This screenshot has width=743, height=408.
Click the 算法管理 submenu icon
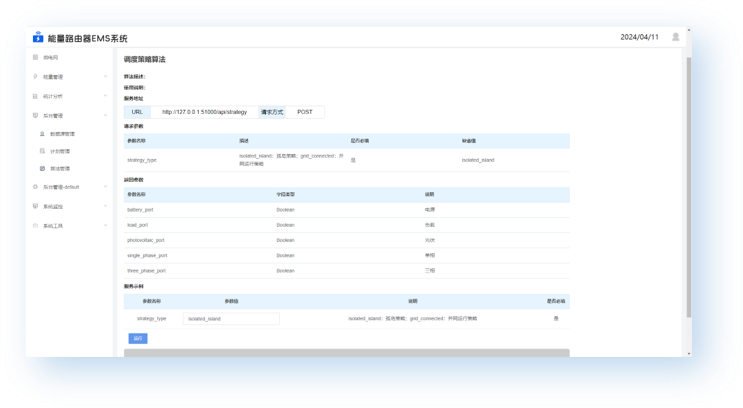[41, 169]
